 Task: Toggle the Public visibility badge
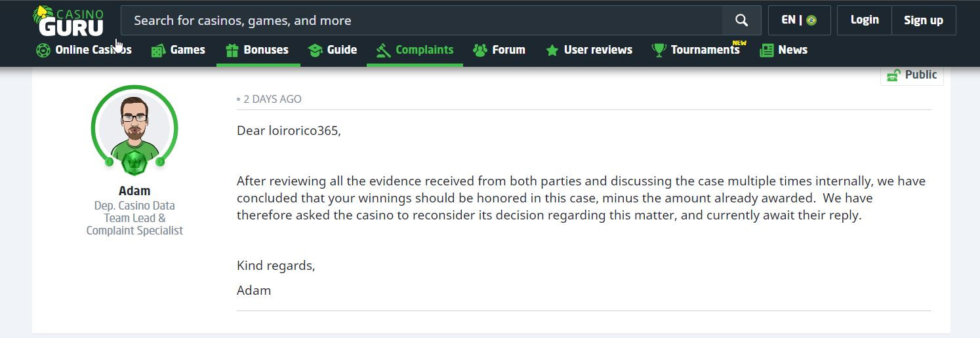(x=912, y=75)
